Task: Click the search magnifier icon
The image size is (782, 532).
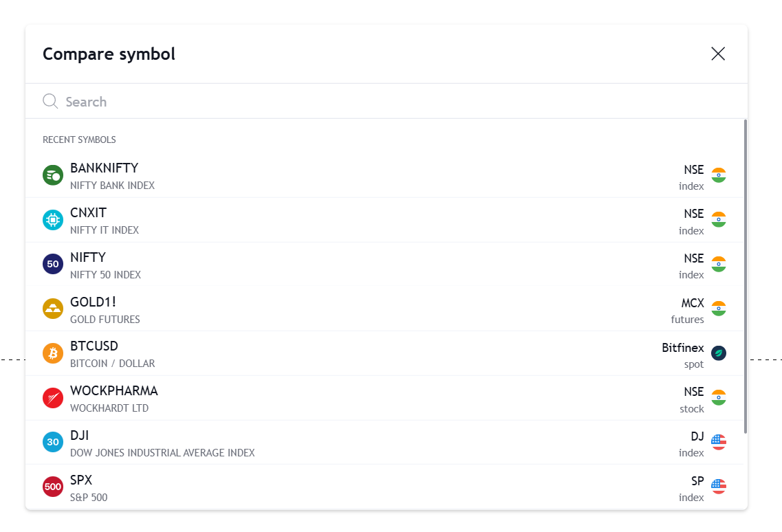Action: point(50,102)
